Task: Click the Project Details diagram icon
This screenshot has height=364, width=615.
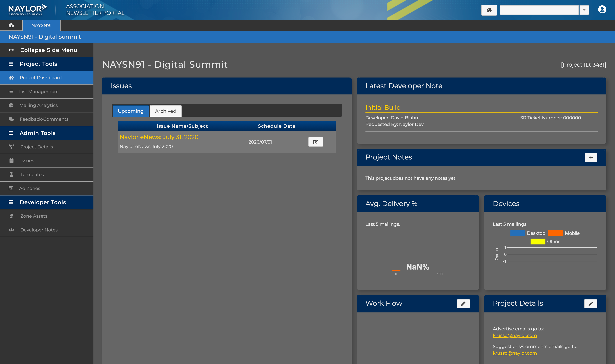Action: 11,147
